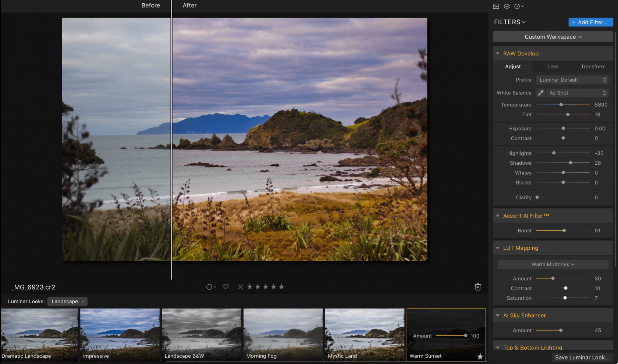Switch to the Transform tab
Image resolution: width=618 pixels, height=364 pixels.
(593, 67)
